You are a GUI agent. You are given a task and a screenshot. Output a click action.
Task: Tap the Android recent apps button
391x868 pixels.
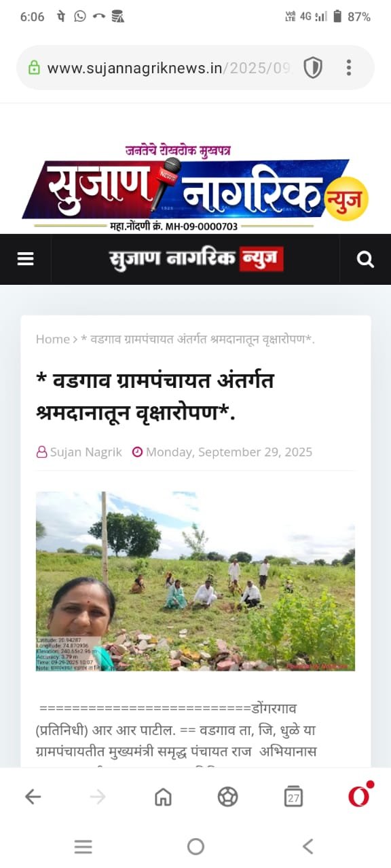pos(83,846)
